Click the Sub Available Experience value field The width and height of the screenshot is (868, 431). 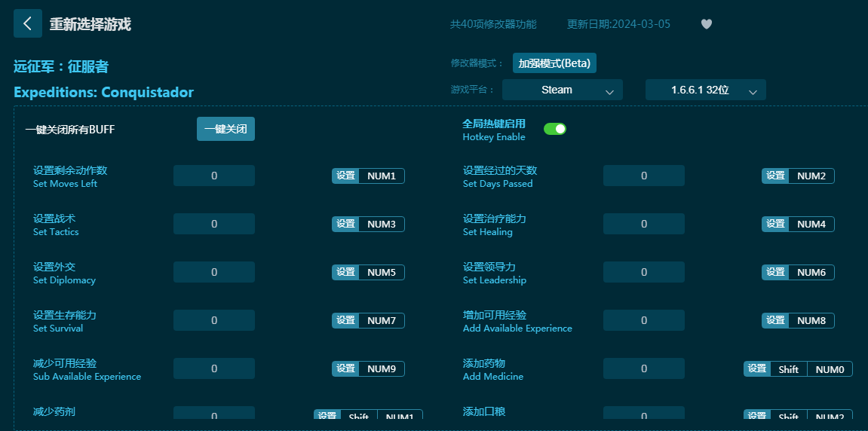pos(214,368)
